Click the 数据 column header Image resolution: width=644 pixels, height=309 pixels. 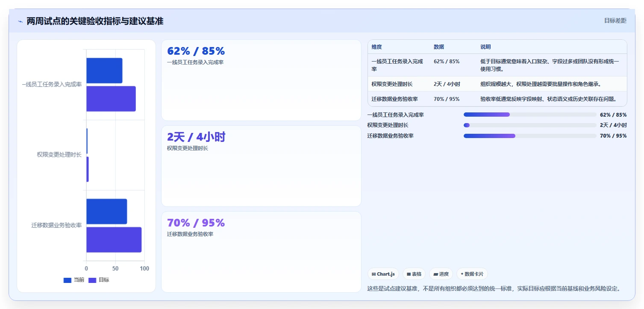438,47
